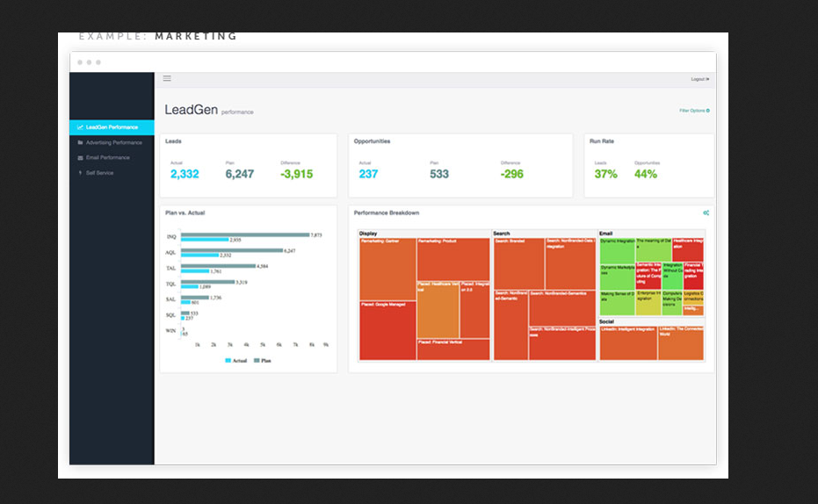The height and width of the screenshot is (504, 818).
Task: Click the INQ plan bar
Action: 245,234
